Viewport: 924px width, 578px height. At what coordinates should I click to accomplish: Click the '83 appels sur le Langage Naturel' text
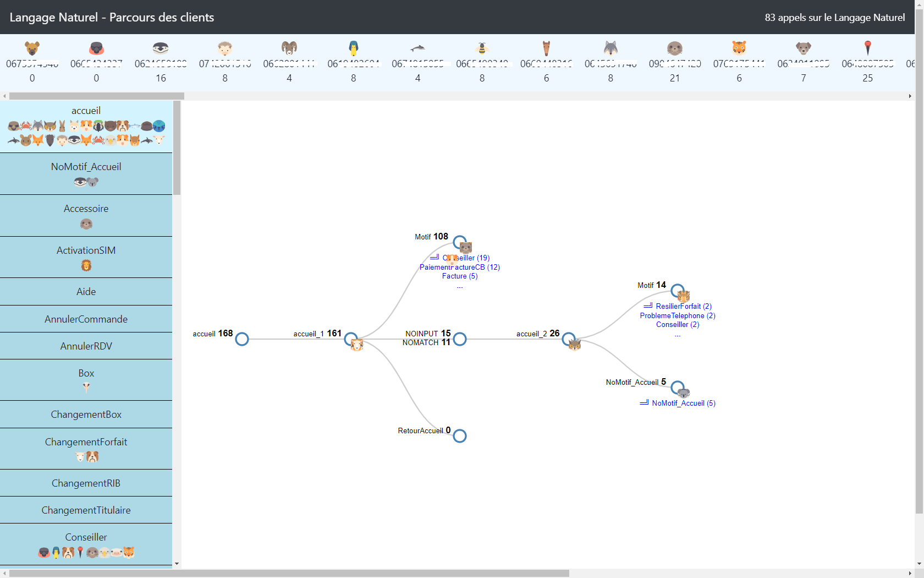[834, 18]
